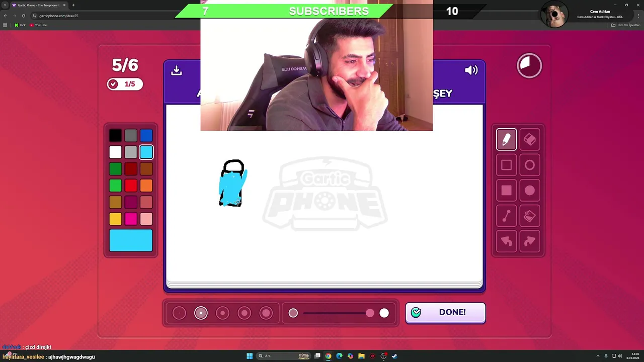Open the Windows Start menu
The height and width of the screenshot is (362, 644).
click(x=250, y=356)
